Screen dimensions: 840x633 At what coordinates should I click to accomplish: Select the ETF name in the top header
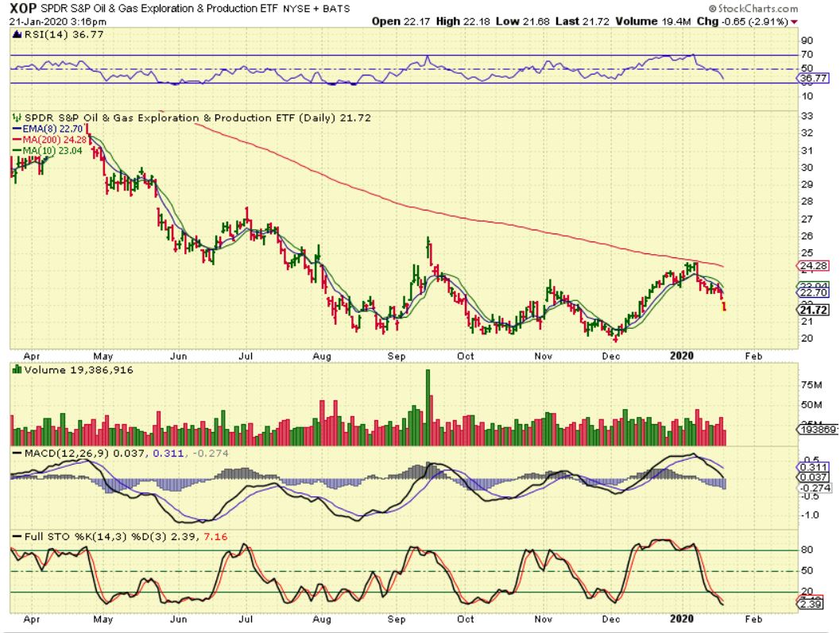pyautogui.click(x=160, y=9)
